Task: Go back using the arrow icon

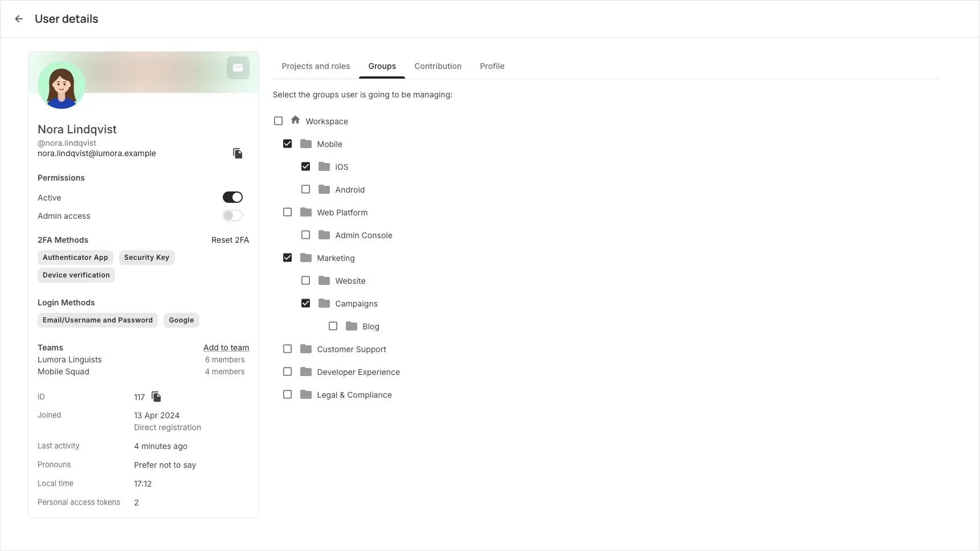Action: tap(19, 19)
